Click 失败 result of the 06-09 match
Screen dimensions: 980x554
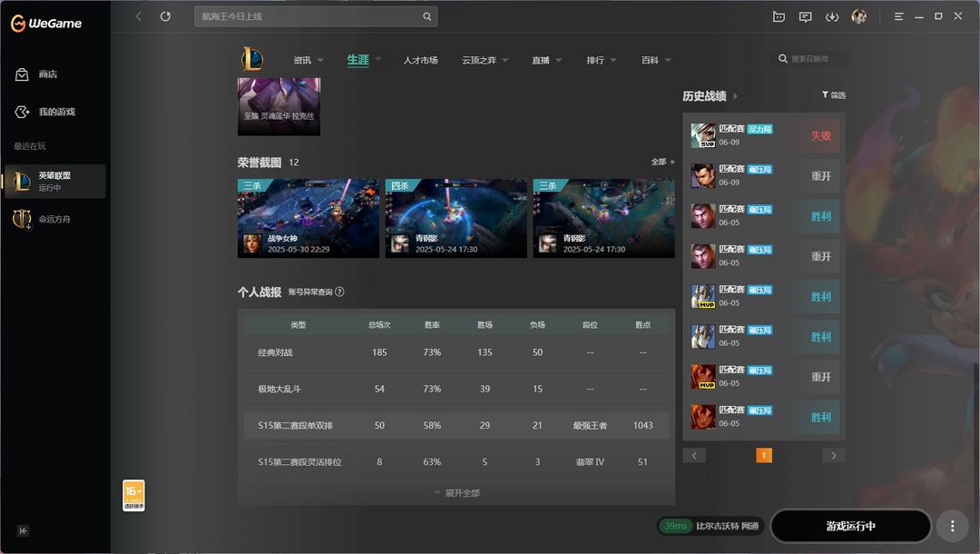pyautogui.click(x=820, y=135)
